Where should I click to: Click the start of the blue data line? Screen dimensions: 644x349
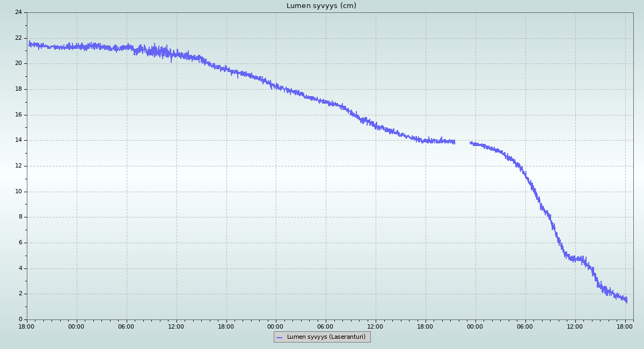(x=30, y=44)
